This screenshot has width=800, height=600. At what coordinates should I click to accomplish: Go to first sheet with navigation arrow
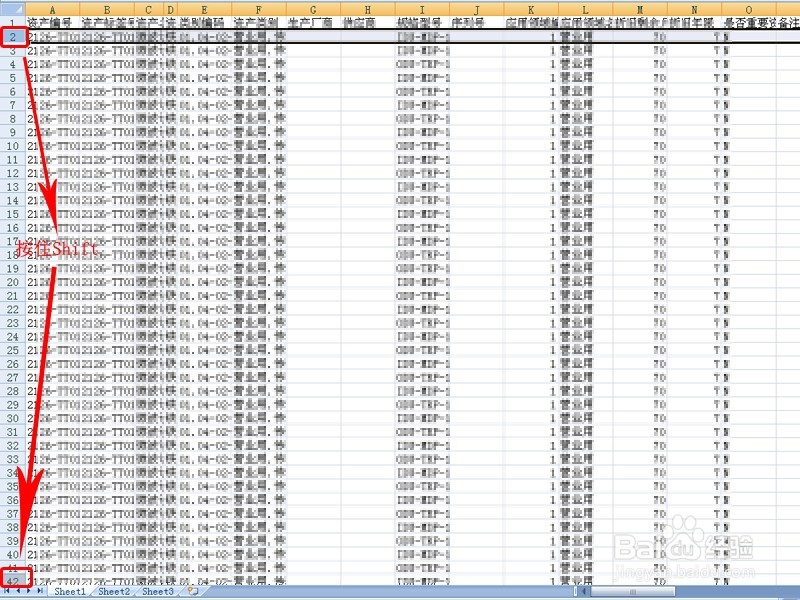coord(7,591)
